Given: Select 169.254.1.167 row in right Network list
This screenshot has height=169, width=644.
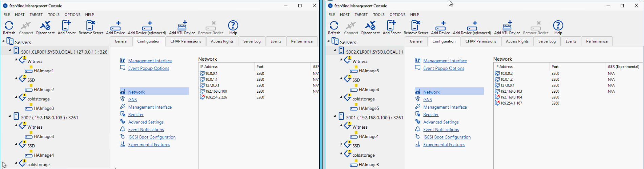Looking at the screenshot, I should tap(567, 103).
